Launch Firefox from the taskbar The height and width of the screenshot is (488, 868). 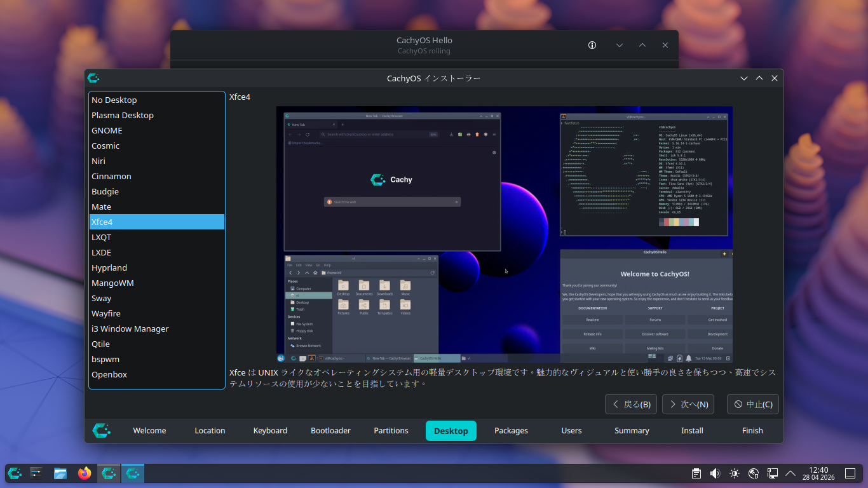pyautogui.click(x=85, y=473)
